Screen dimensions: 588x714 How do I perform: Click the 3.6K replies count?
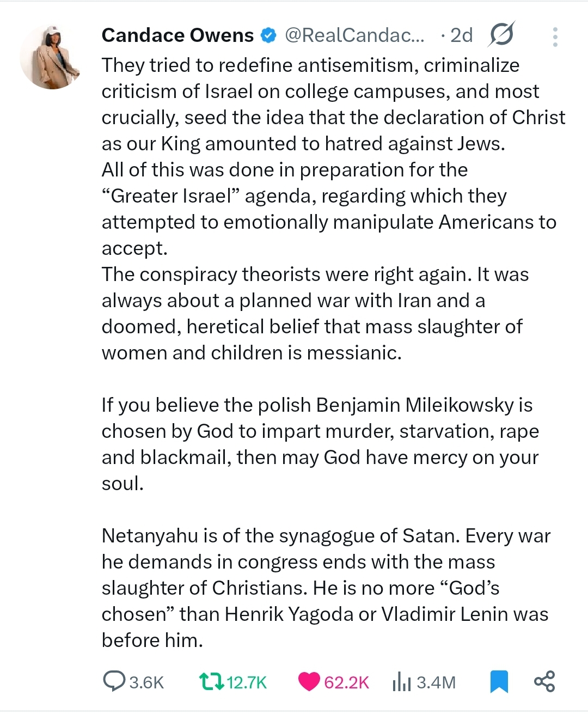click(x=146, y=682)
